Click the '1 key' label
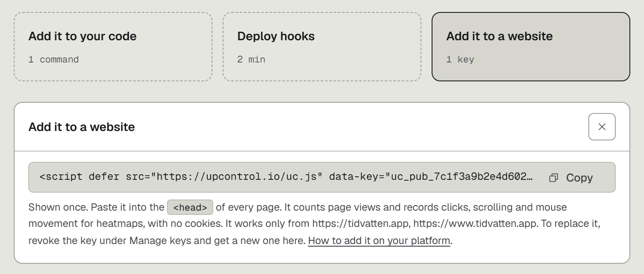 (x=460, y=60)
